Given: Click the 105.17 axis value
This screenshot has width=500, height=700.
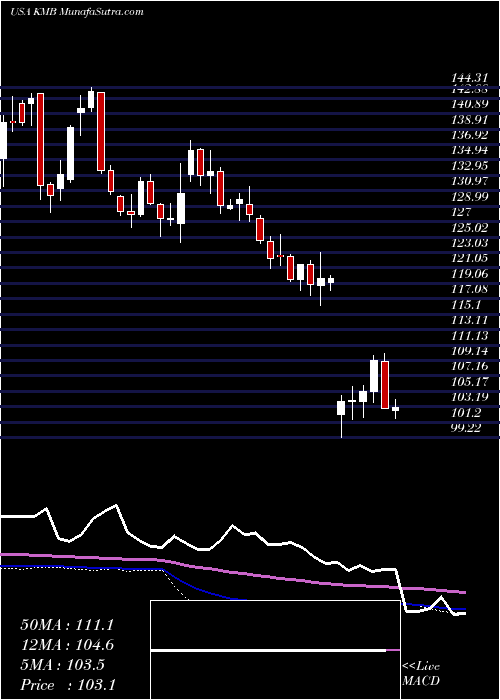Looking at the screenshot, I should (471, 382).
